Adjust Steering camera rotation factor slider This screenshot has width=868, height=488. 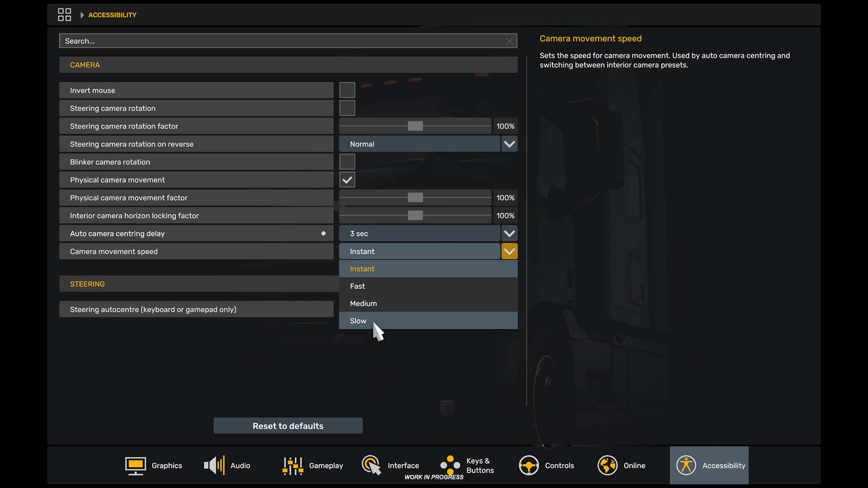pos(415,126)
